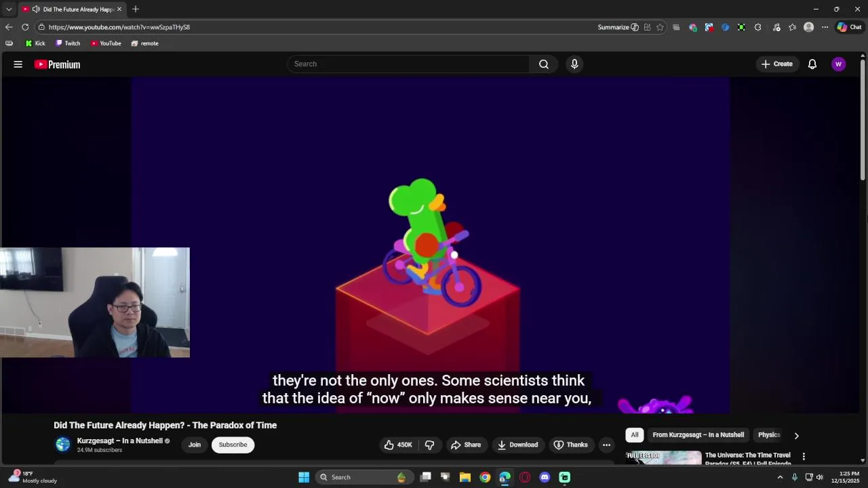Open Kurzgesagt channel avatar
This screenshot has width=868, height=488.
pos(63,445)
